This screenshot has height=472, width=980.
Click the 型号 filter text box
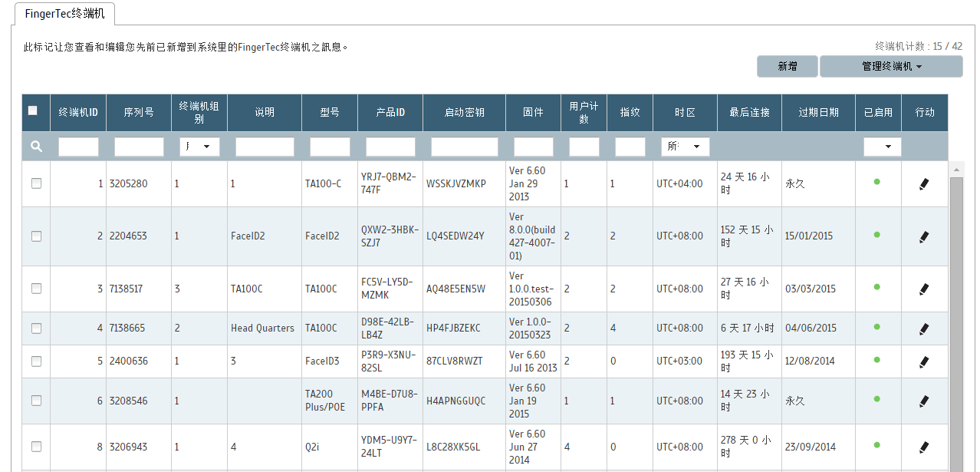[x=330, y=147]
